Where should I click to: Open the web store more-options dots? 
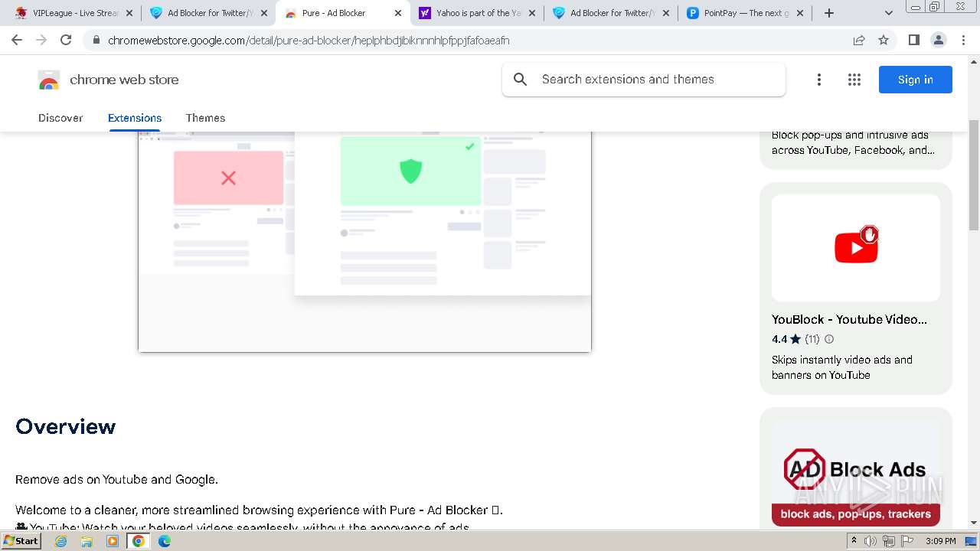coord(819,80)
